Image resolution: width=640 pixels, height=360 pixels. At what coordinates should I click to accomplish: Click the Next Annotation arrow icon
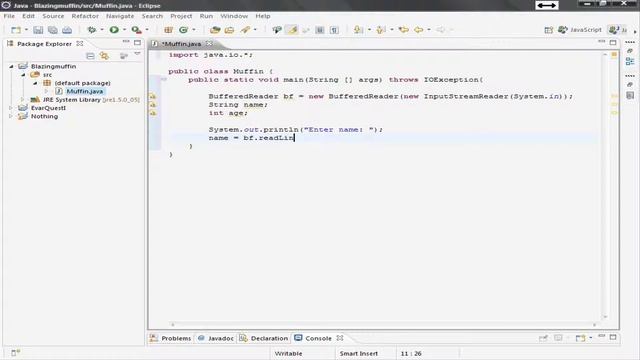pos(358,30)
